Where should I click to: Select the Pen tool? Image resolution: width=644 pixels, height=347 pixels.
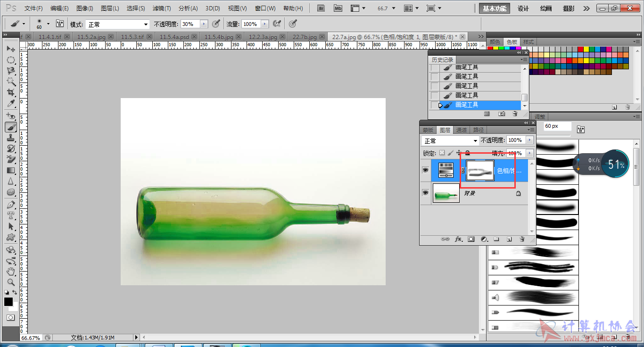tap(11, 205)
